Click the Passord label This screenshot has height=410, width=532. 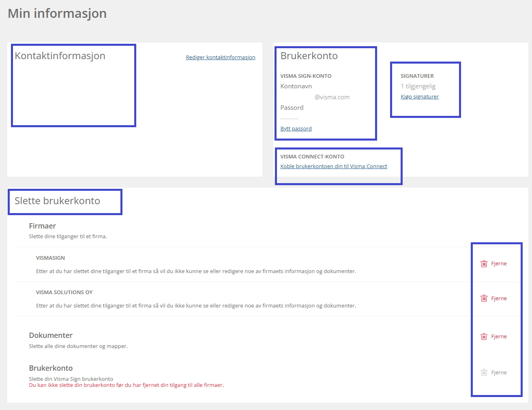pos(292,108)
